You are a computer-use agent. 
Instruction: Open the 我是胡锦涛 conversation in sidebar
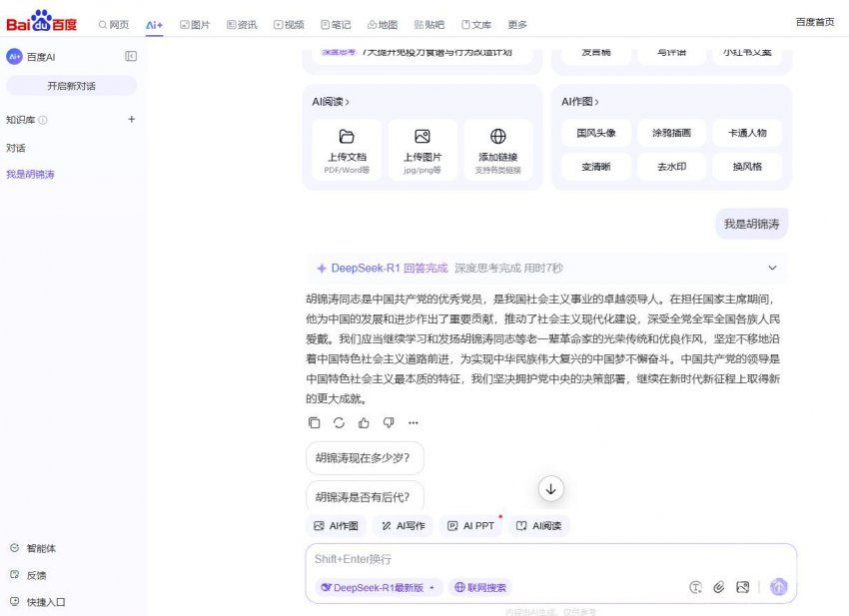pos(30,175)
